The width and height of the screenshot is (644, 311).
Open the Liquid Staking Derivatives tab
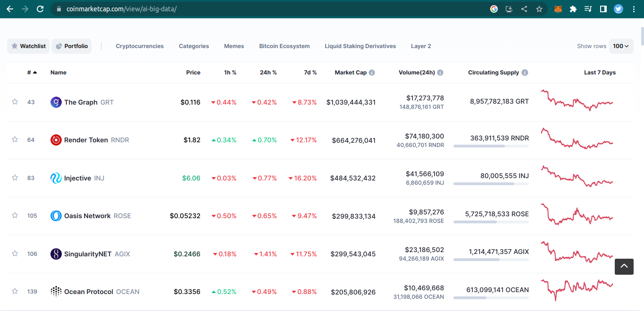(360, 46)
